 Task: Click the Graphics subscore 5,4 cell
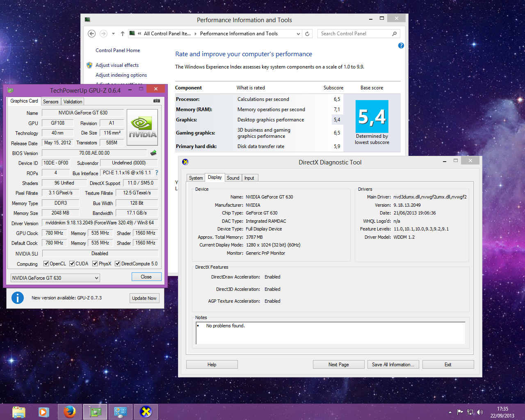point(337,120)
